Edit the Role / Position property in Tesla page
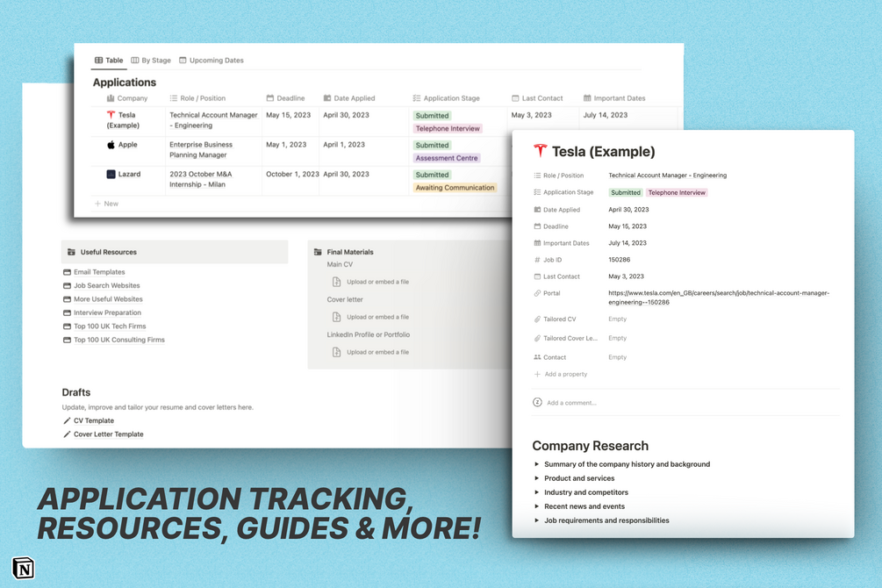The height and width of the screenshot is (588, 882). pyautogui.click(x=667, y=176)
